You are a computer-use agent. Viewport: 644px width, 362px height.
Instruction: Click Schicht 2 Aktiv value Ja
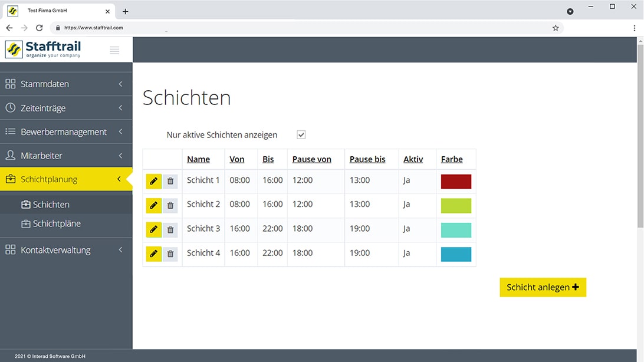click(406, 205)
